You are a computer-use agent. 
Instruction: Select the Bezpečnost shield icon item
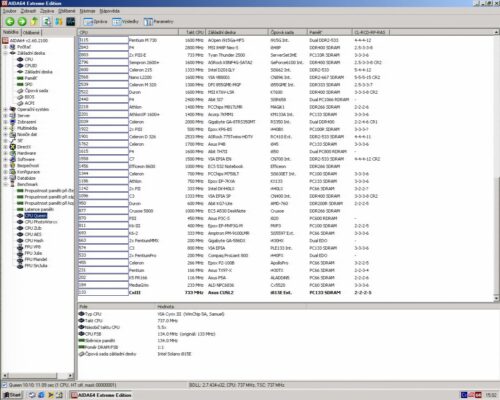pos(13,166)
